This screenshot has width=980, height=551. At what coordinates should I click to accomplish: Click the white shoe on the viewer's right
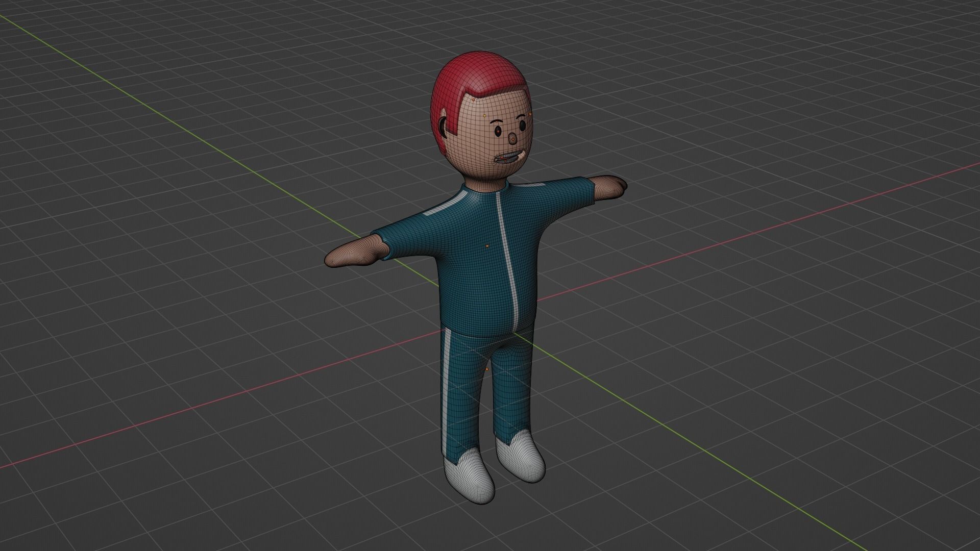point(521,456)
